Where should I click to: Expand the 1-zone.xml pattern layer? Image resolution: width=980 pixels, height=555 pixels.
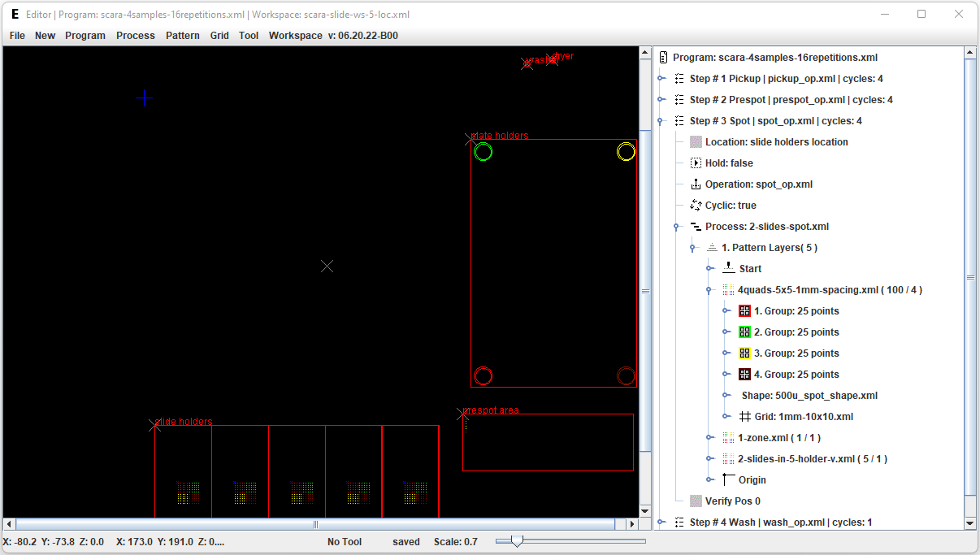709,438
